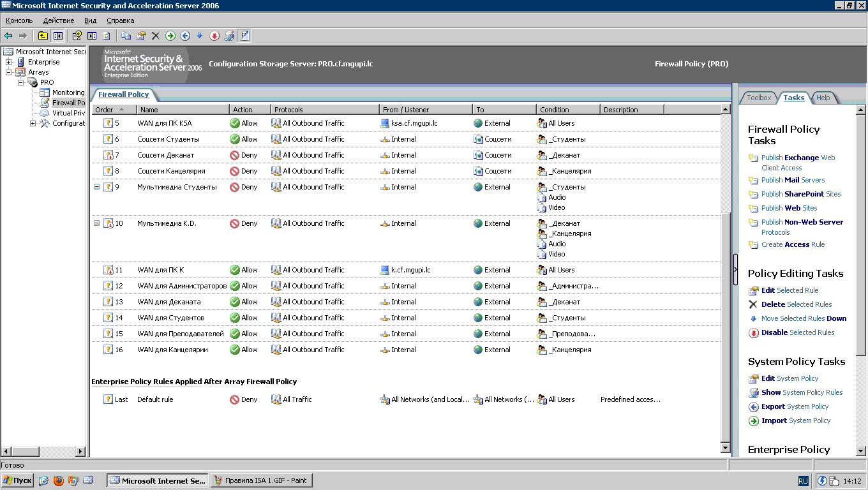Screen dimensions: 868x490
Task: Collapse rule 9 Мультимедиа Студенты
Action: [97, 187]
